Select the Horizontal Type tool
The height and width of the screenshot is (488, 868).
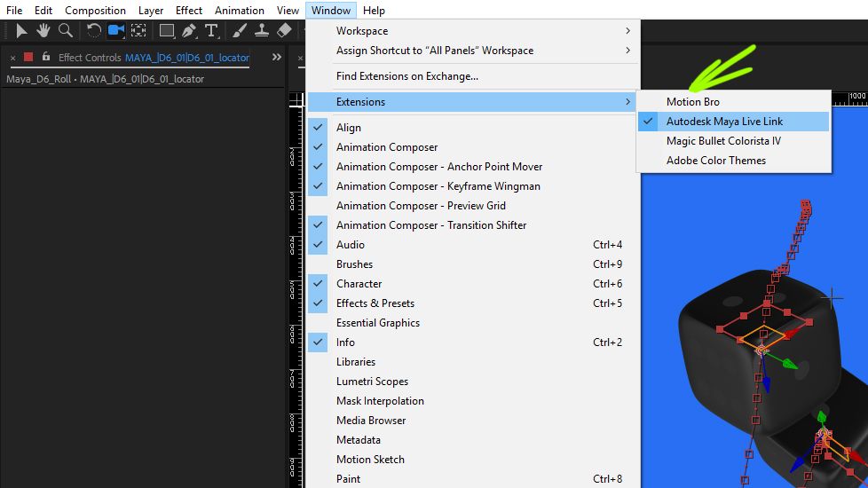click(211, 31)
